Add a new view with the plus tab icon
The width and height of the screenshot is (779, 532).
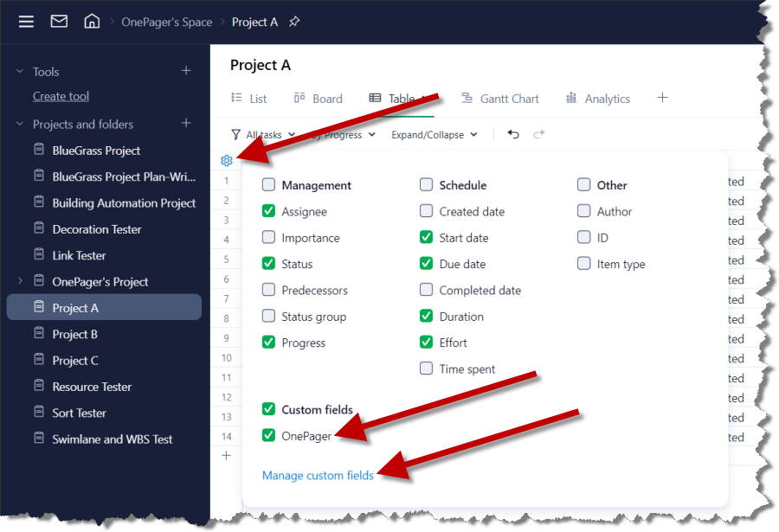click(662, 98)
